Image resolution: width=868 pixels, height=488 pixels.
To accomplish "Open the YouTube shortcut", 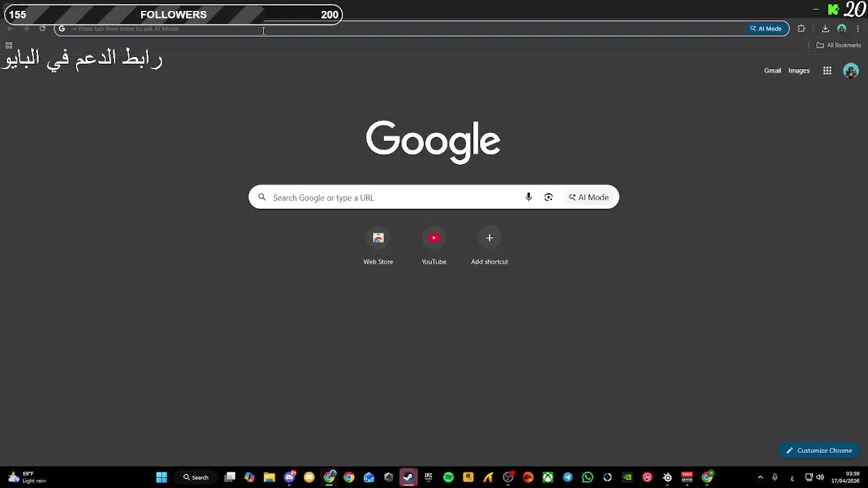I will tap(434, 247).
